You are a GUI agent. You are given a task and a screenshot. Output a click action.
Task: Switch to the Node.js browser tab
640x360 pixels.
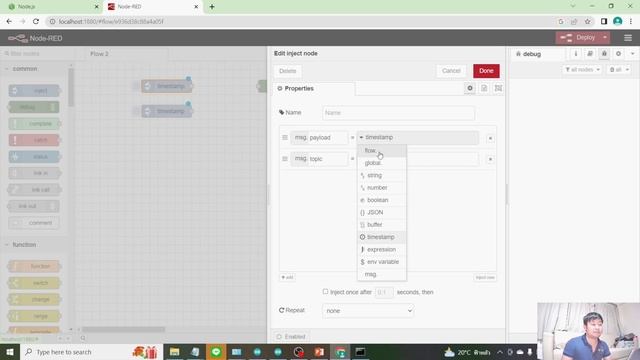pos(52,7)
